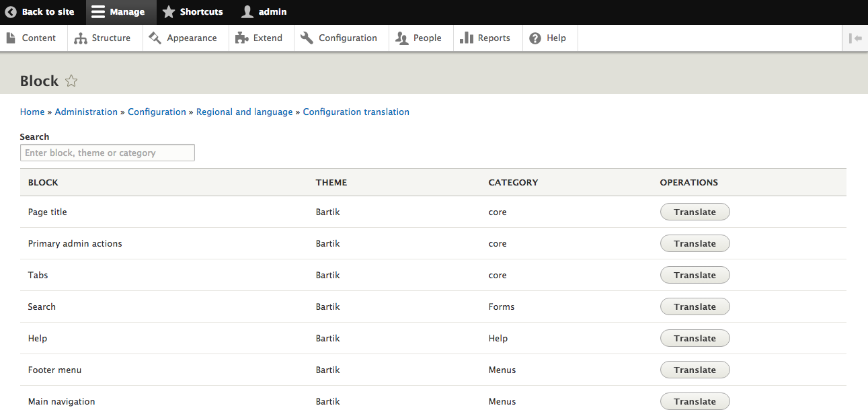The width and height of the screenshot is (868, 414).
Task: Open Content from the admin toolbar
Action: (x=32, y=38)
